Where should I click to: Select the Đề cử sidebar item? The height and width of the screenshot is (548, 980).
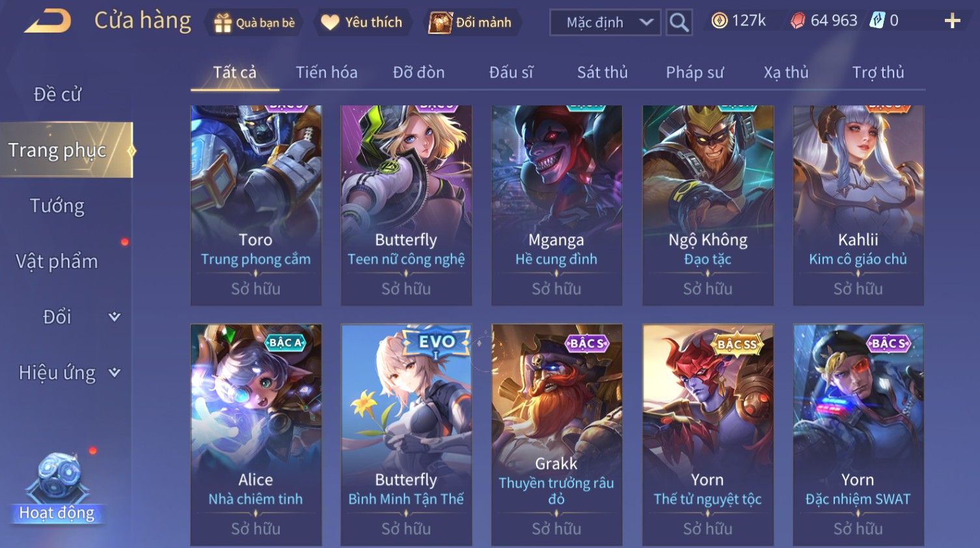click(57, 94)
